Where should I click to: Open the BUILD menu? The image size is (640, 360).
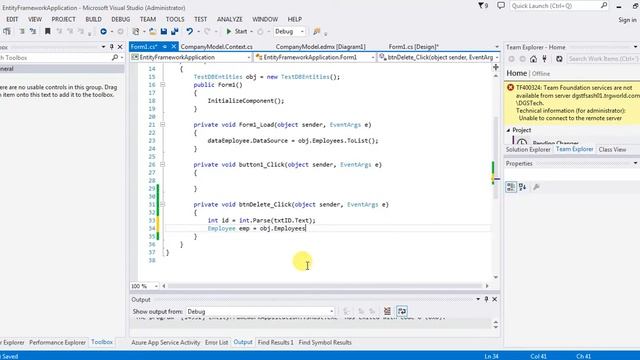93,19
